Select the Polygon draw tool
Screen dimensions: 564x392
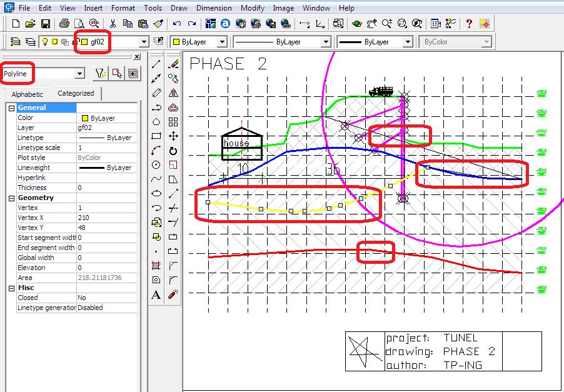156,122
